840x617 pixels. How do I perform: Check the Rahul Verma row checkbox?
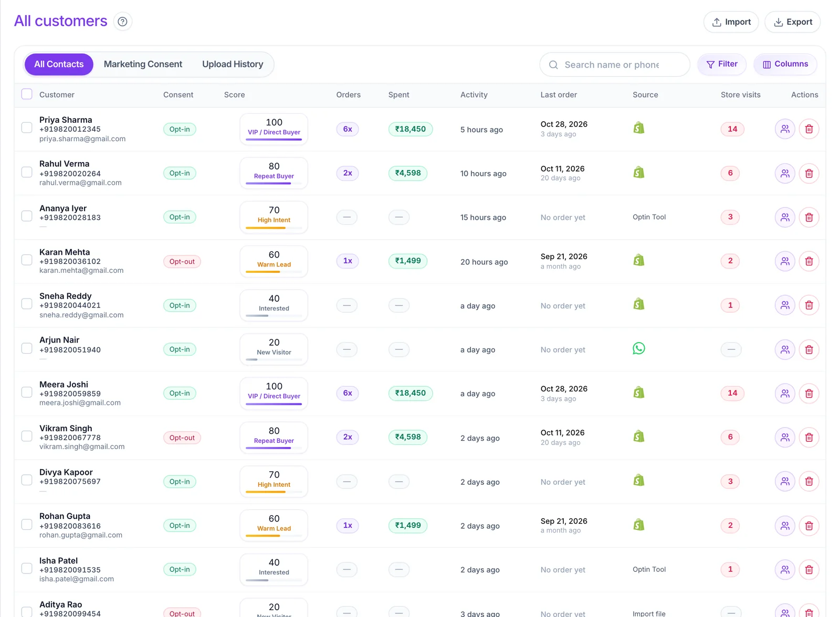coord(27,172)
